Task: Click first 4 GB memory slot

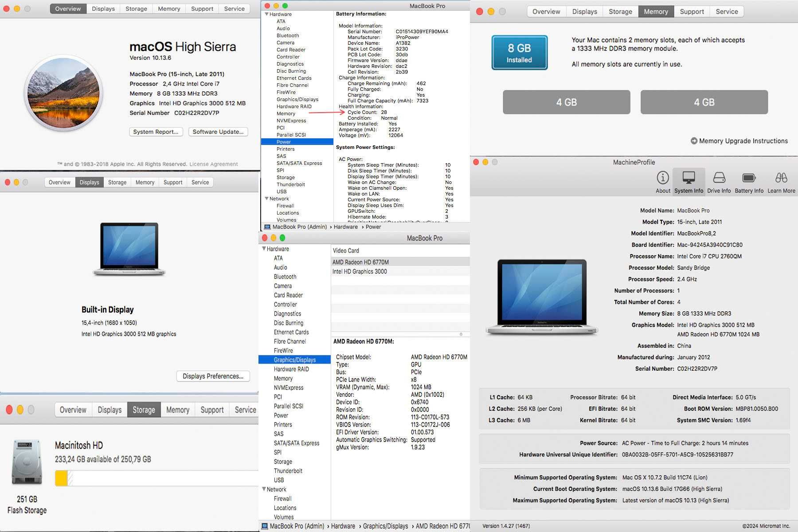Action: click(x=566, y=102)
